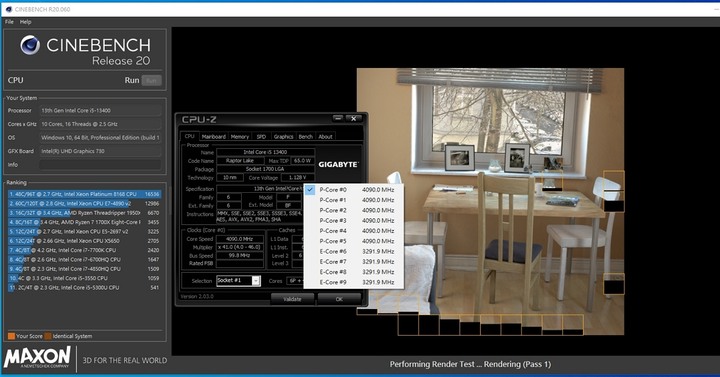Select E-Core #7 in the core list
This screenshot has width=720, height=377.
354,262
